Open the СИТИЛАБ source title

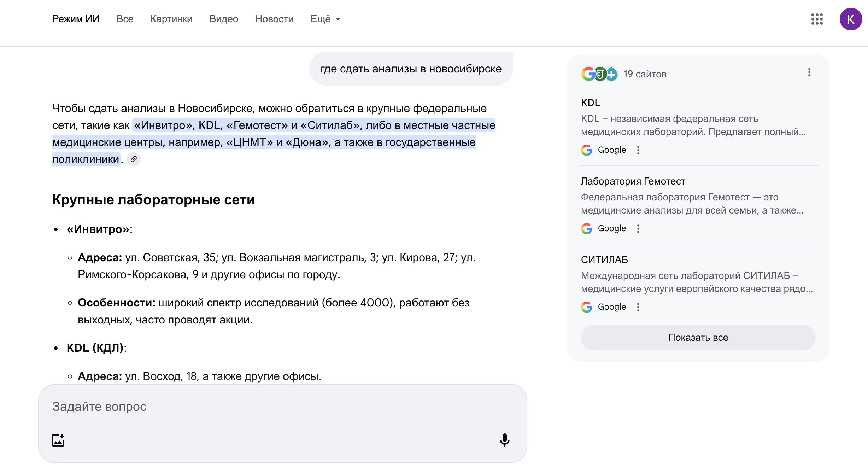click(604, 260)
